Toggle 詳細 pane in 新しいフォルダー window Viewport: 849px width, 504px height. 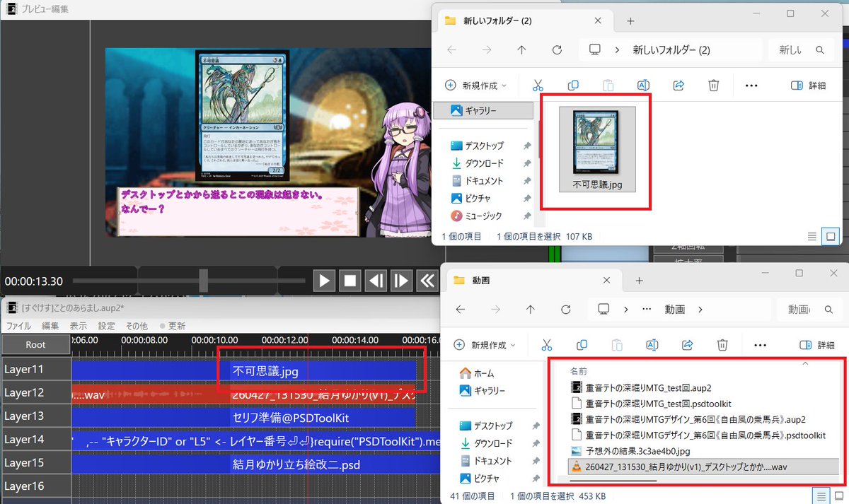pyautogui.click(x=808, y=86)
